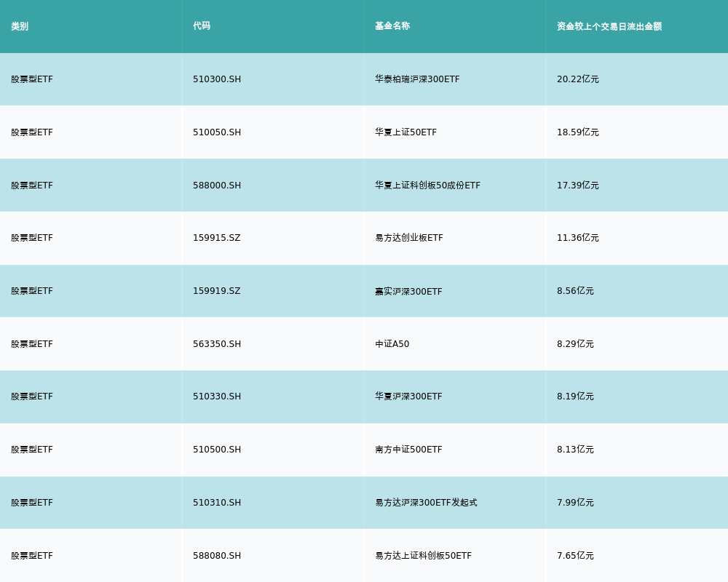The image size is (728, 582).
Task: Click 股票型ETF in the 510310.SH row
Action: tap(32, 503)
